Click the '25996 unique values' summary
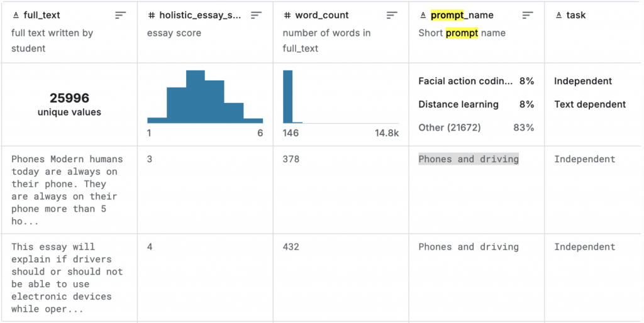This screenshot has width=644, height=323. click(x=69, y=104)
